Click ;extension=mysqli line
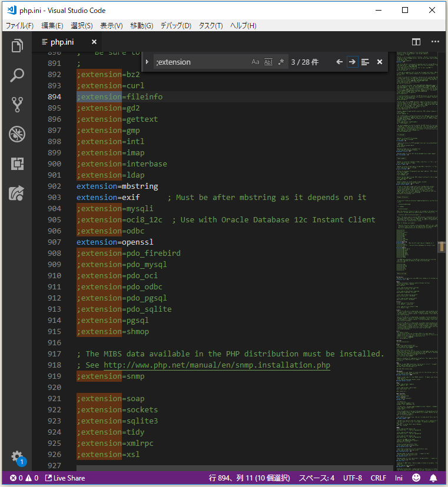 pos(115,208)
